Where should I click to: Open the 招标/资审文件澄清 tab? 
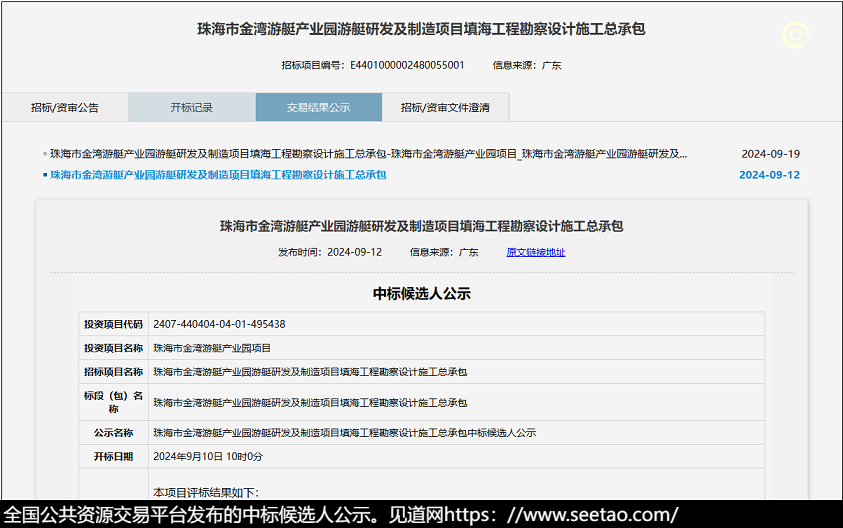coord(445,107)
